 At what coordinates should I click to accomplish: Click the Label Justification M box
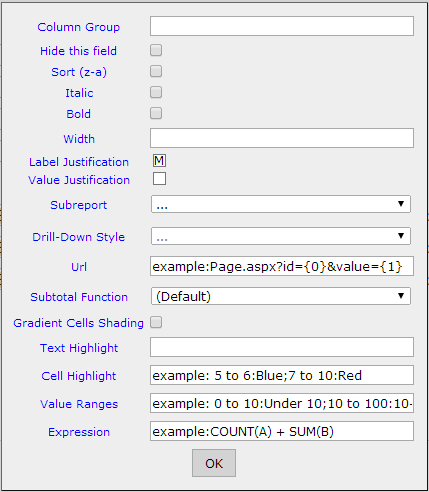pyautogui.click(x=159, y=161)
